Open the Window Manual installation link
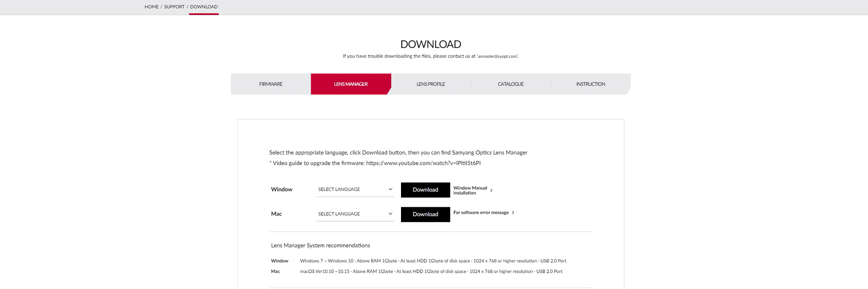 [x=470, y=190]
